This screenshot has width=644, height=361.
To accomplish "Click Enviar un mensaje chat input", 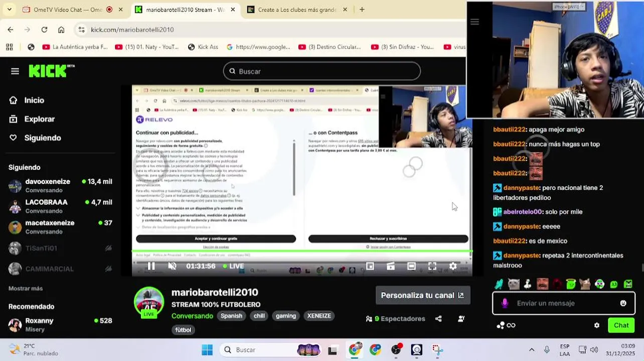I will [564, 303].
